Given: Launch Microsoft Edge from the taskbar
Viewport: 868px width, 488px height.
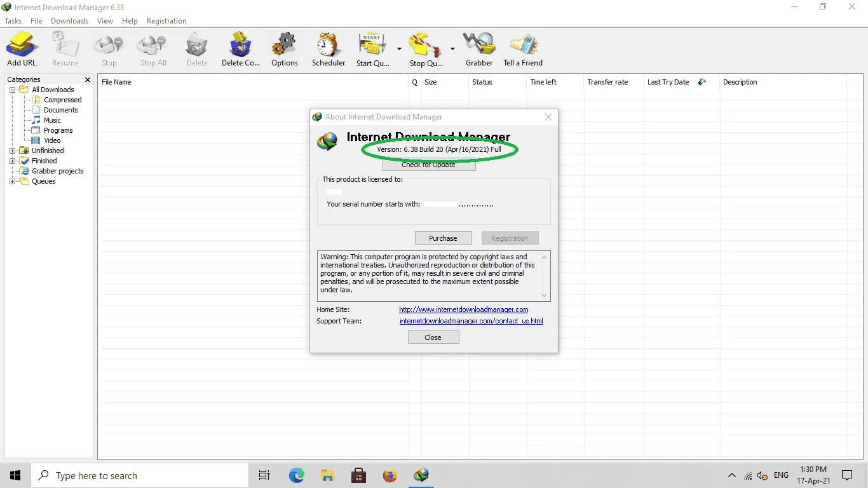Looking at the screenshot, I should coord(296,475).
